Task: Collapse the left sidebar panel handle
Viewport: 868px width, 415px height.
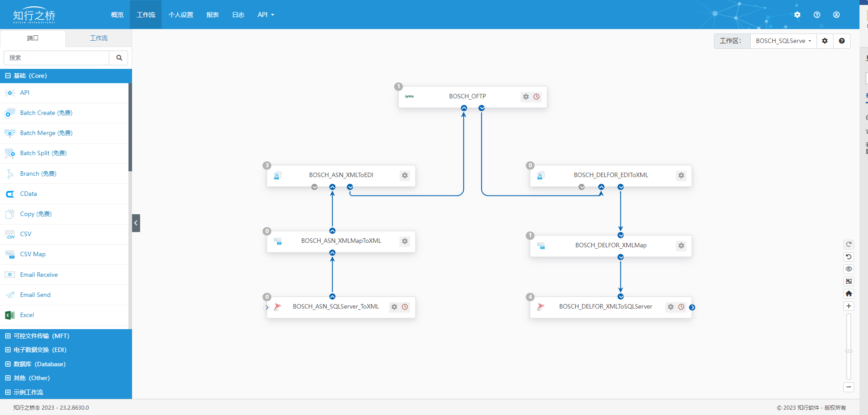Action: tap(136, 223)
